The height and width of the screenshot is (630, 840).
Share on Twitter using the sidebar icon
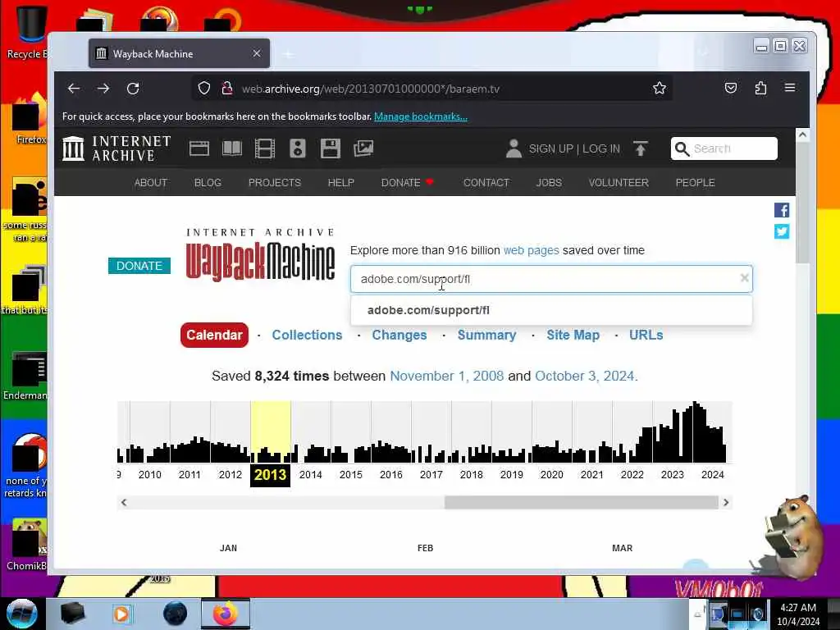click(782, 231)
